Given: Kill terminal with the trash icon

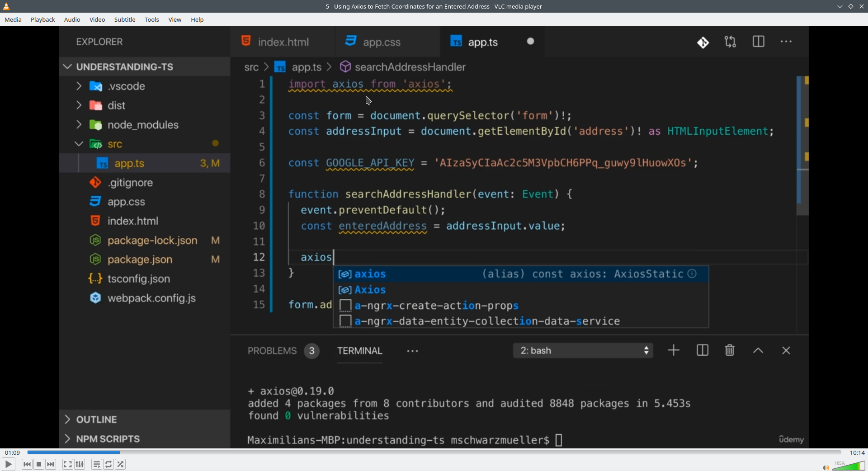Looking at the screenshot, I should click(730, 350).
